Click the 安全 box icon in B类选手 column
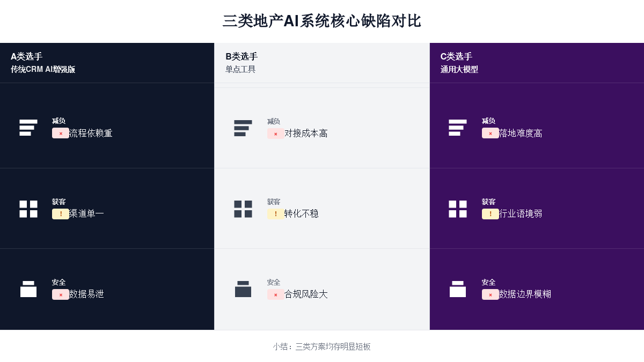 (x=243, y=289)
